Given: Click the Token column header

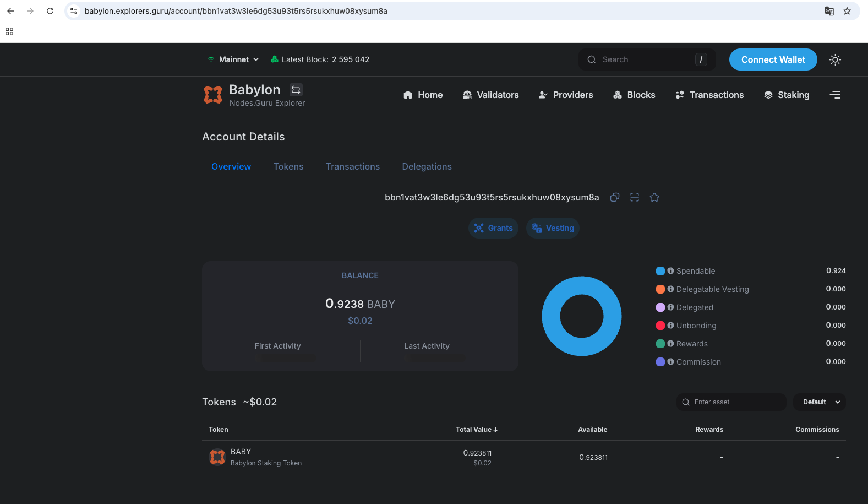Looking at the screenshot, I should pyautogui.click(x=218, y=430).
